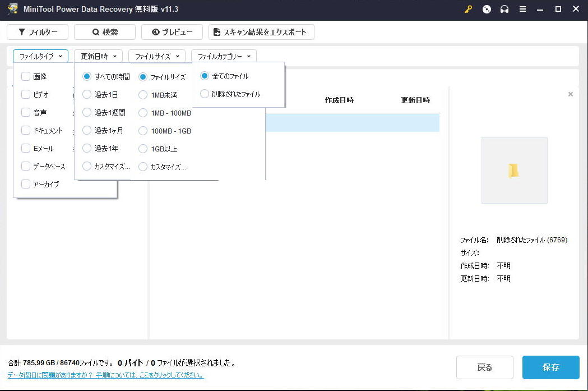Open the プレビュー eye preview icon

click(x=156, y=32)
